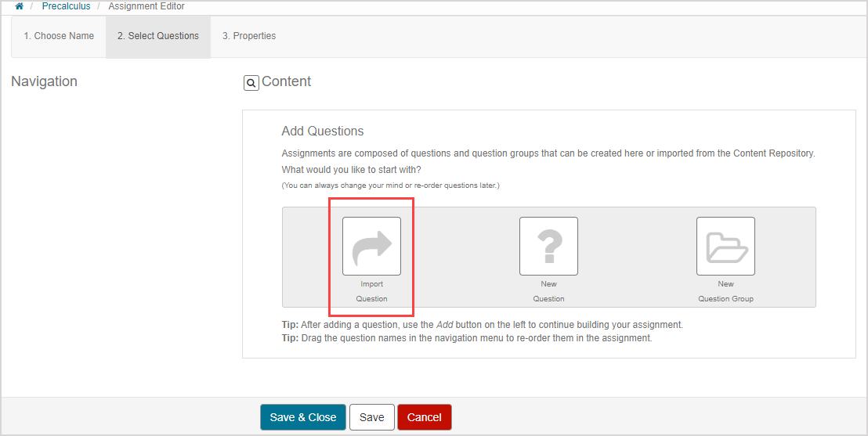
Task: Click the magnifier icon beside Content
Action: 251,83
